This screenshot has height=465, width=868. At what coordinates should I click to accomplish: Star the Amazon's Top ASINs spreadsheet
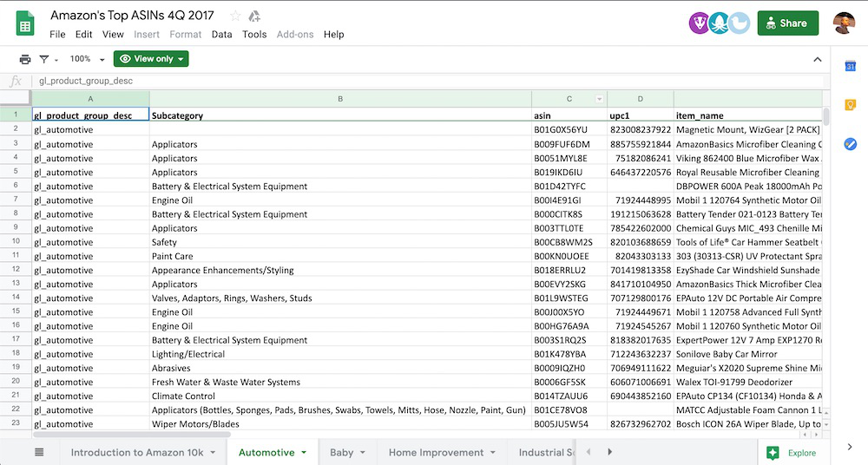click(235, 16)
